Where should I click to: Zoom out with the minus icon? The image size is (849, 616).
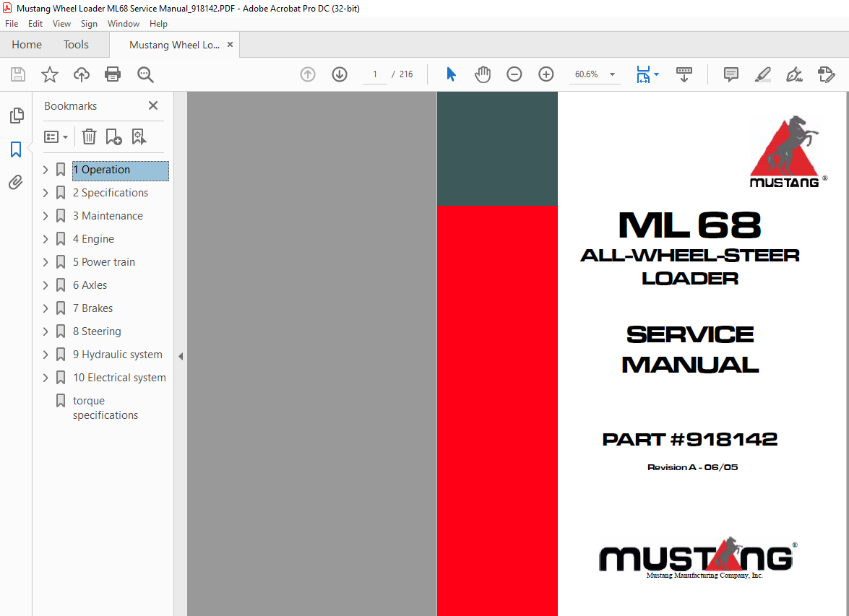point(514,74)
